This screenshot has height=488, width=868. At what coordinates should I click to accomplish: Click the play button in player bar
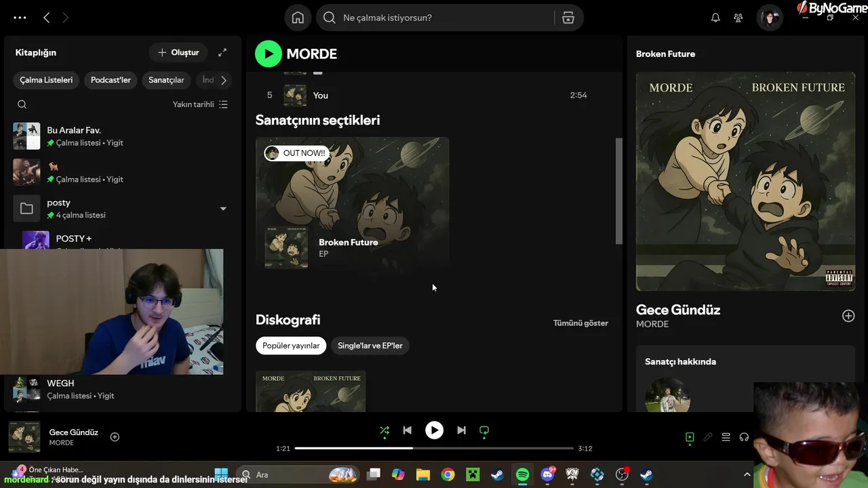click(x=434, y=430)
